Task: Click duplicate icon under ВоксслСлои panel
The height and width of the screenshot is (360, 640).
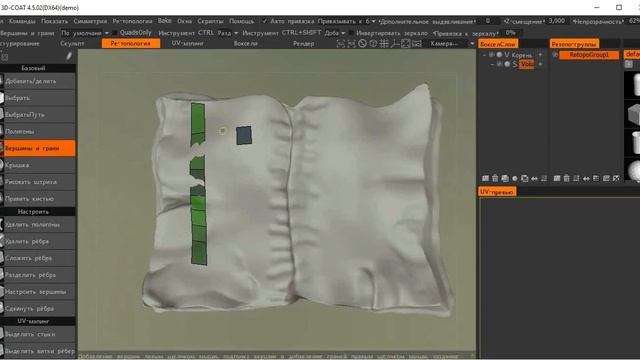Action: [x=505, y=178]
